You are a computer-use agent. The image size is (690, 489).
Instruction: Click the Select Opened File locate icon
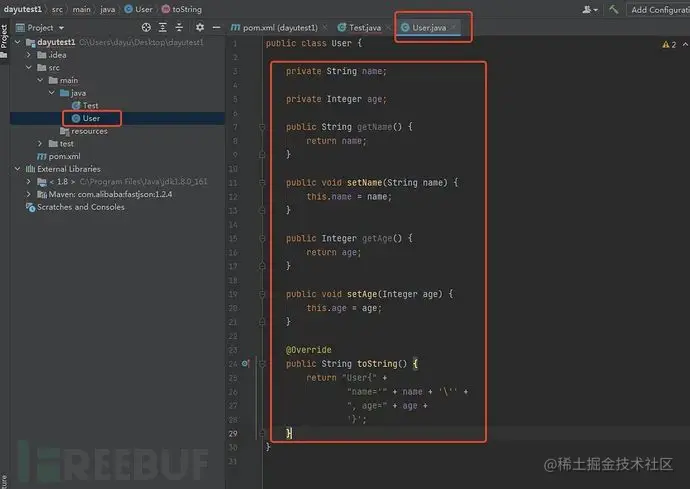(146, 28)
